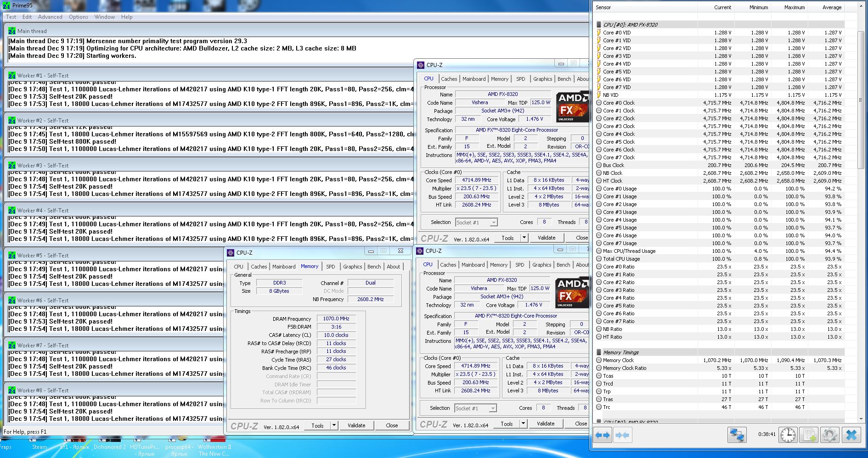Click the AMD FX logo in the upper CPU-Z window
This screenshot has height=458, width=868.
(572, 107)
